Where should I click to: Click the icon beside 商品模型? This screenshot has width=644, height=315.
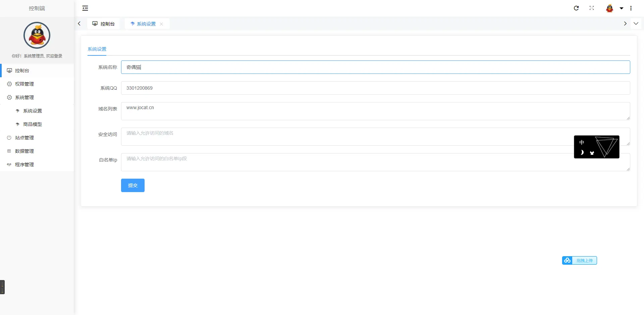pyautogui.click(x=17, y=124)
